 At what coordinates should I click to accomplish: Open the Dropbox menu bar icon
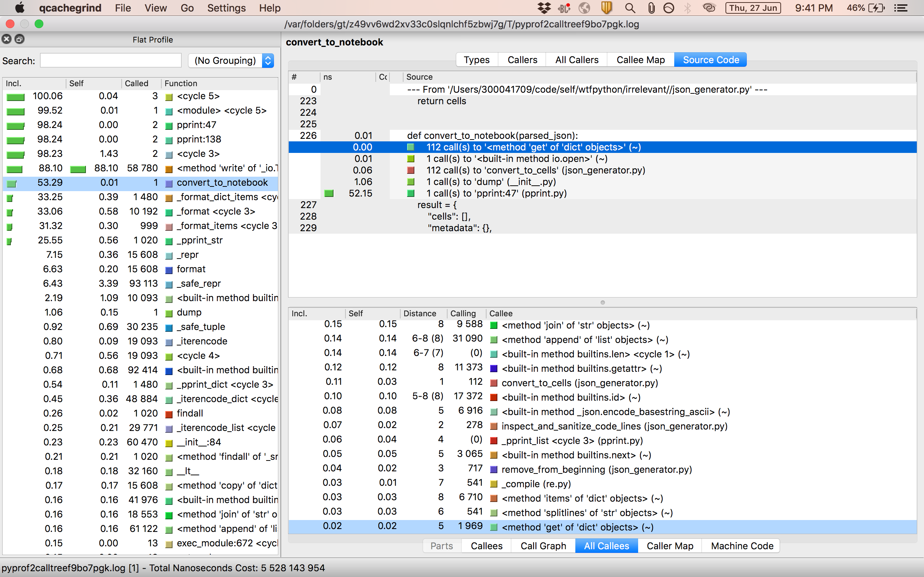tap(544, 8)
